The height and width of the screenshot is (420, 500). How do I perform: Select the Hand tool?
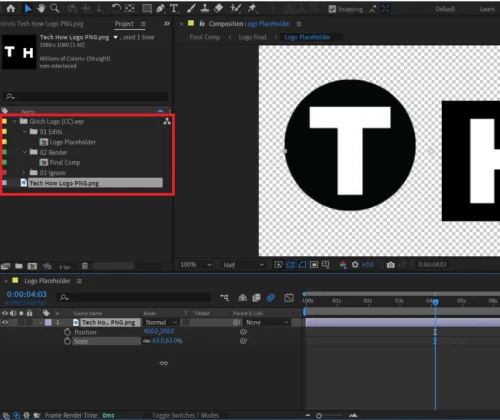41,8
